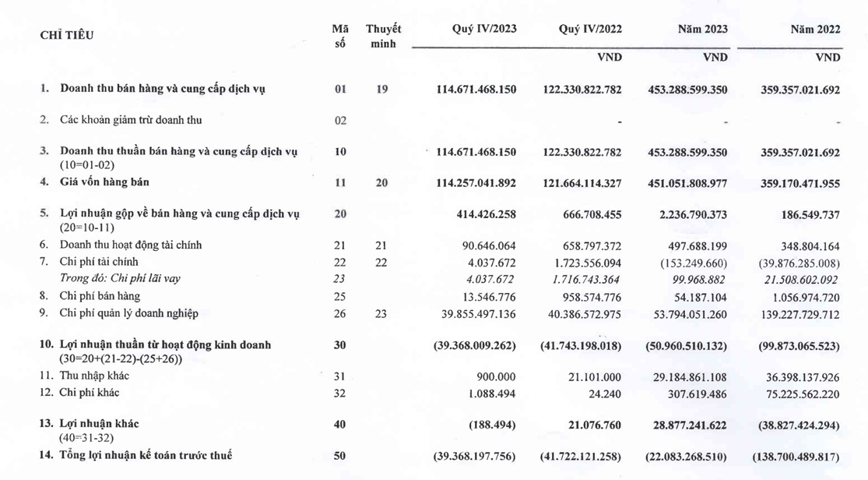868x480 pixels.
Task: Select "Các khoản giảm trừ doanh thu" row label
Action: click(131, 120)
